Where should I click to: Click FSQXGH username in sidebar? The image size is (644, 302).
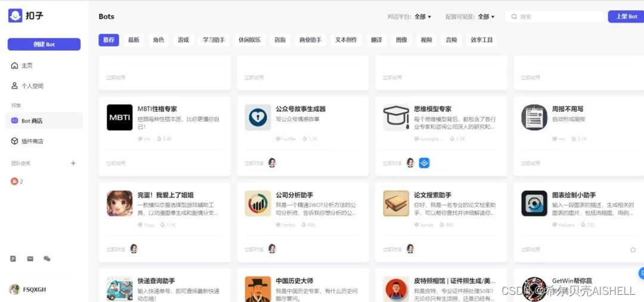[35, 289]
